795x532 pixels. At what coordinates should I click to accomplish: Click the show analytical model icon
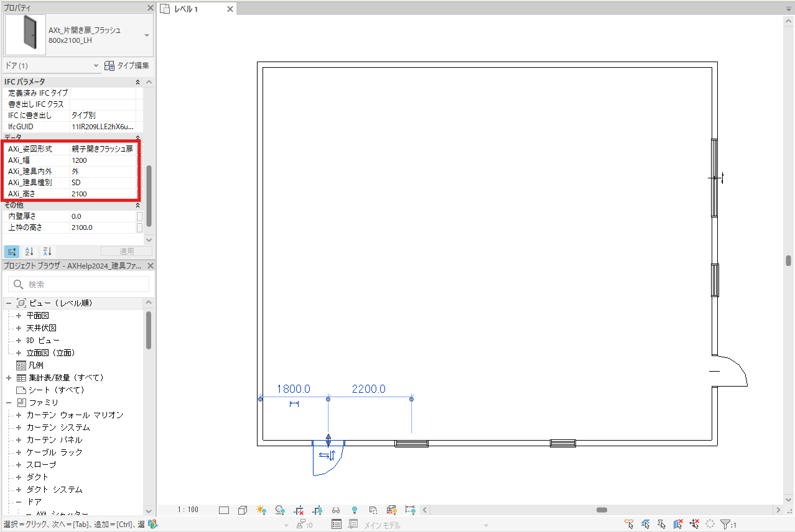click(x=392, y=510)
